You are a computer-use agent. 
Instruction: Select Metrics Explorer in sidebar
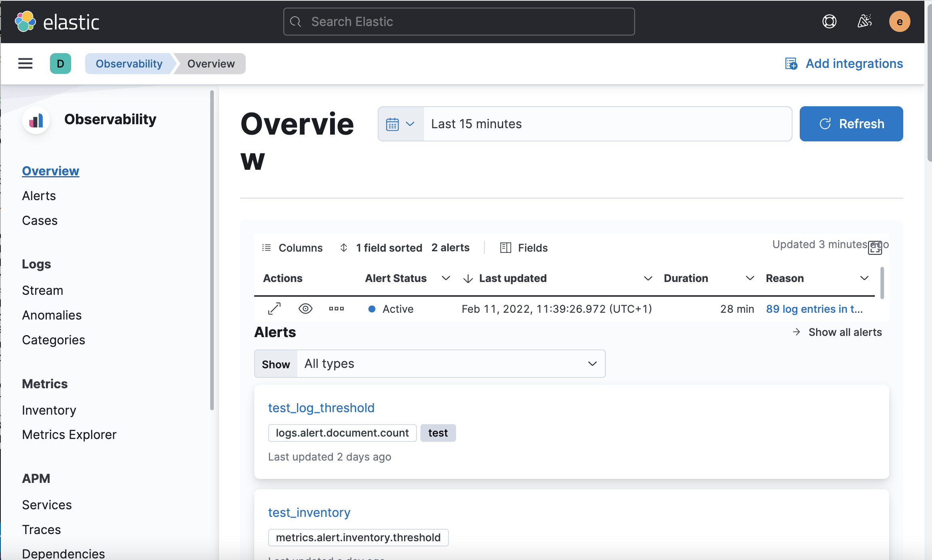pos(69,435)
